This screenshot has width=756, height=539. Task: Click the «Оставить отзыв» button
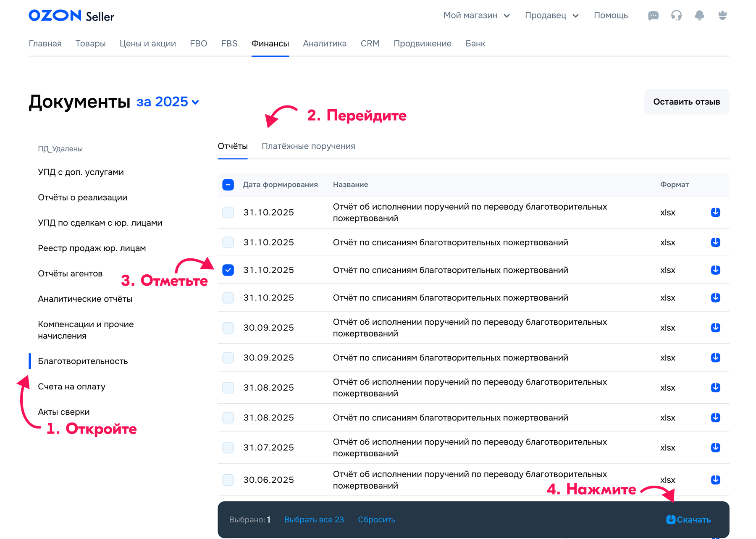click(687, 102)
